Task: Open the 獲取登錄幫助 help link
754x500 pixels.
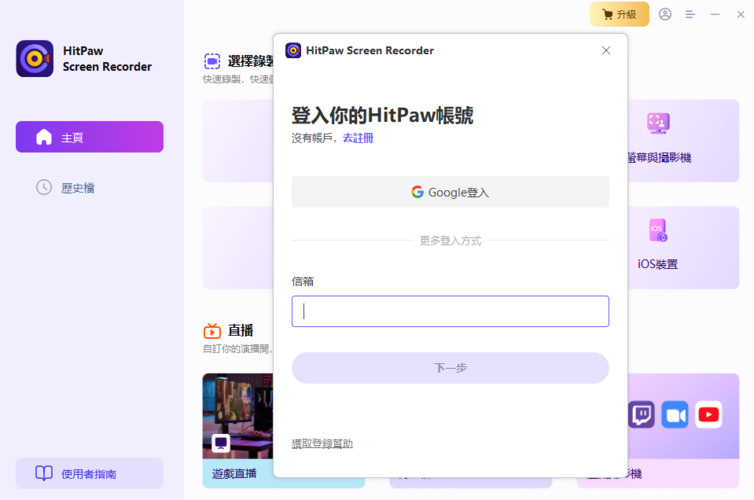Action: click(322, 443)
